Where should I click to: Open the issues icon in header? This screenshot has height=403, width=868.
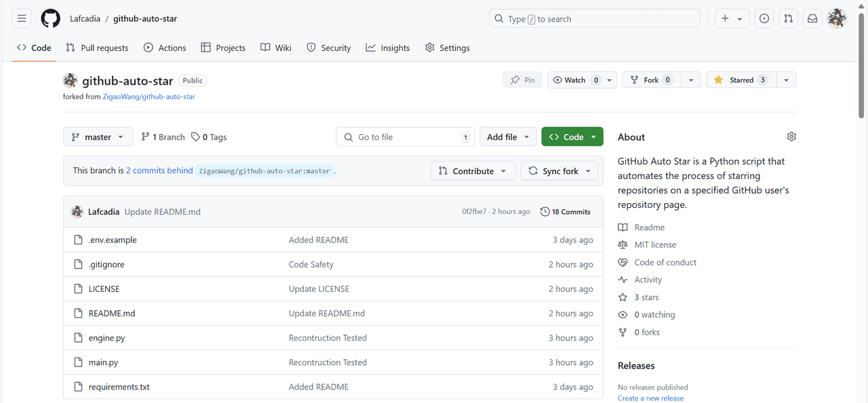[x=764, y=18]
